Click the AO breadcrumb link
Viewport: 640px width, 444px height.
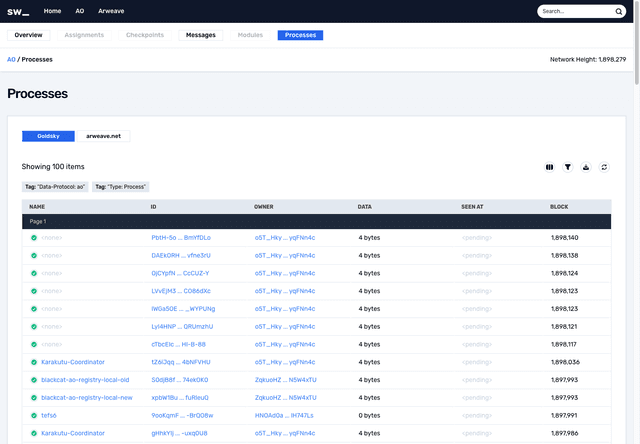(x=11, y=59)
